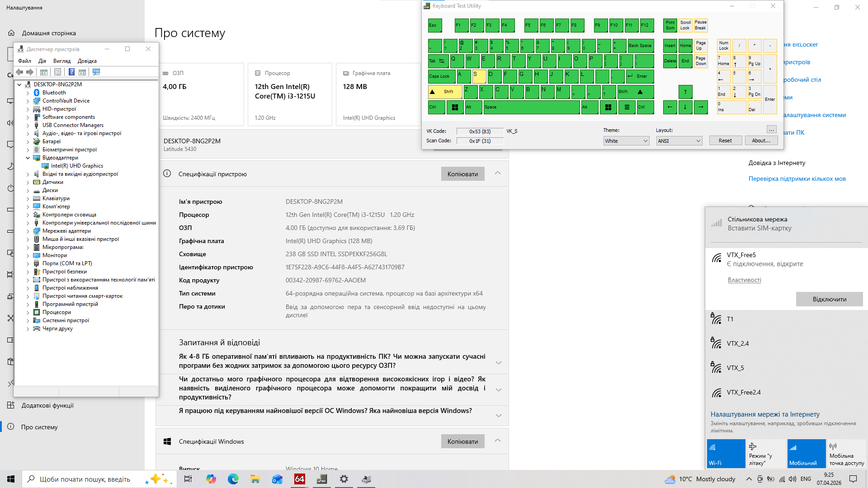Viewport: 868px width, 488px height.
Task: Open Вигляд menu in Device Manager
Action: (x=62, y=61)
